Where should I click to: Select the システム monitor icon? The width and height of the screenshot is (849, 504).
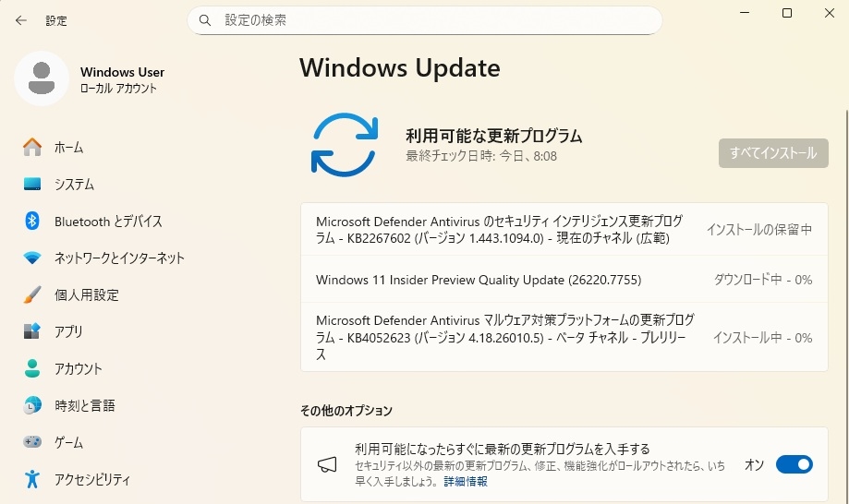tap(32, 184)
